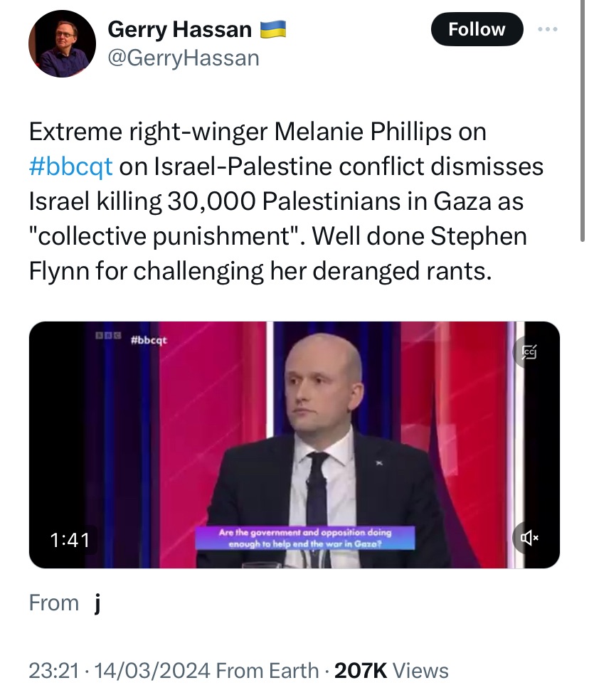The image size is (589, 700).
Task: Click the 23:21 · 14/03/2024 timestamp
Action: 119,671
